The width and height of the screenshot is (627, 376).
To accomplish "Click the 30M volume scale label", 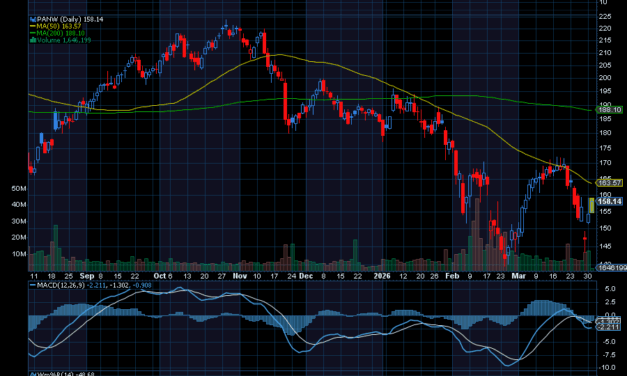I will pyautogui.click(x=19, y=221).
